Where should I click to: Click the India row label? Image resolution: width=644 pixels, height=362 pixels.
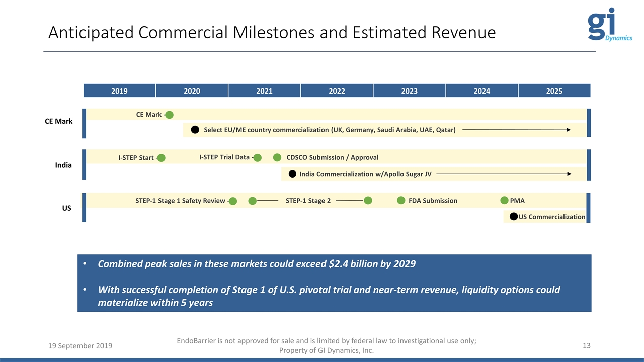(63, 165)
